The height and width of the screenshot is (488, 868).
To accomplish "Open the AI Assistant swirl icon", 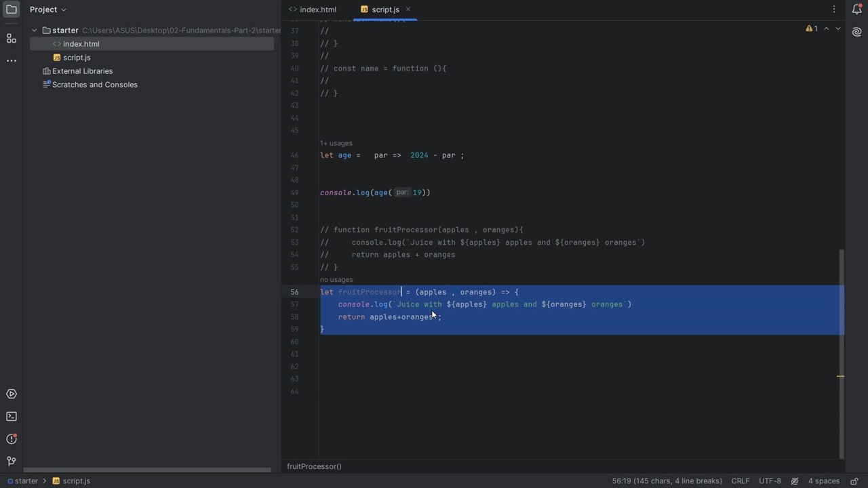I will coord(856,32).
